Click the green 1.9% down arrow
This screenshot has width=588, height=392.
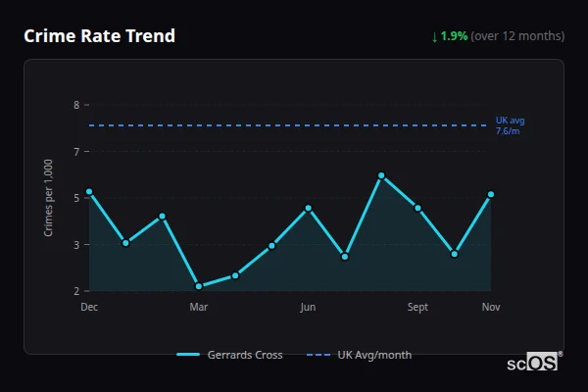(434, 37)
